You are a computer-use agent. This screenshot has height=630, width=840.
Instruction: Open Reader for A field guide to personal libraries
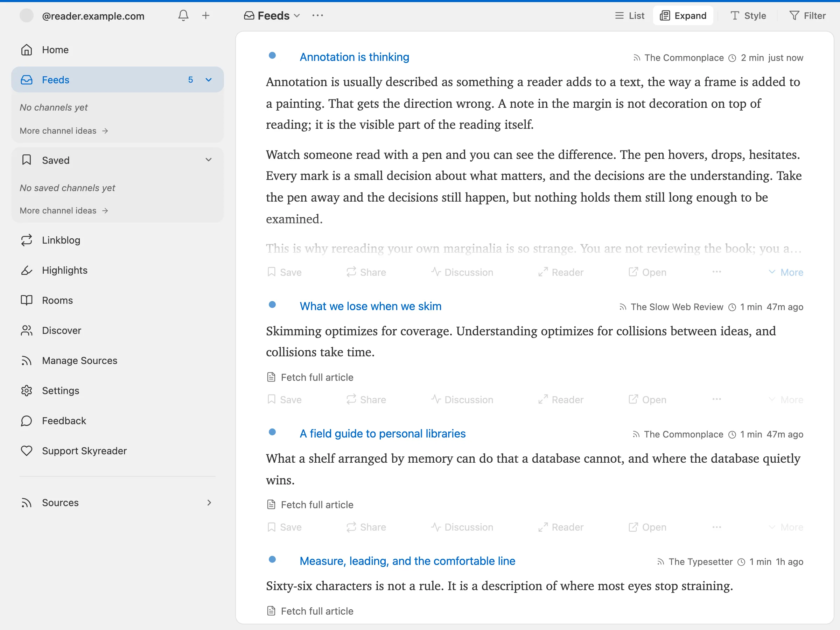coord(560,527)
